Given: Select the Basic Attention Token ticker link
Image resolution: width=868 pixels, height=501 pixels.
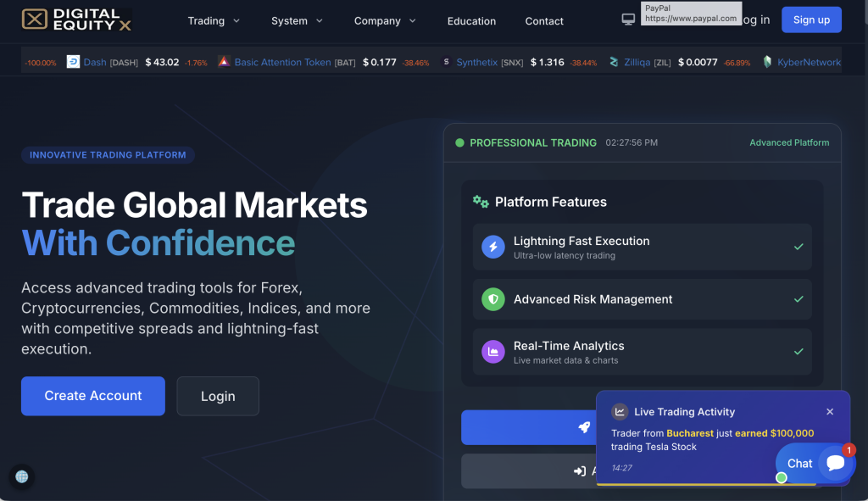Looking at the screenshot, I should point(282,62).
